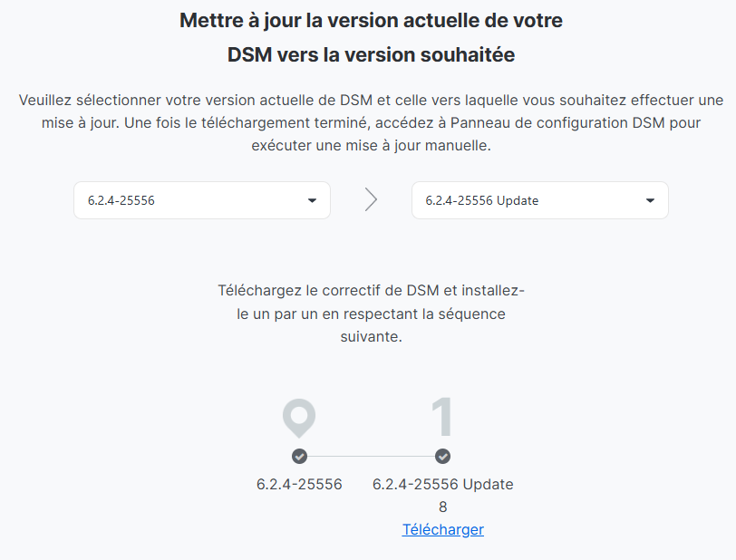The image size is (736, 560).
Task: Click the 'Mettre à jour la version actuelle' heading
Action: click(371, 21)
